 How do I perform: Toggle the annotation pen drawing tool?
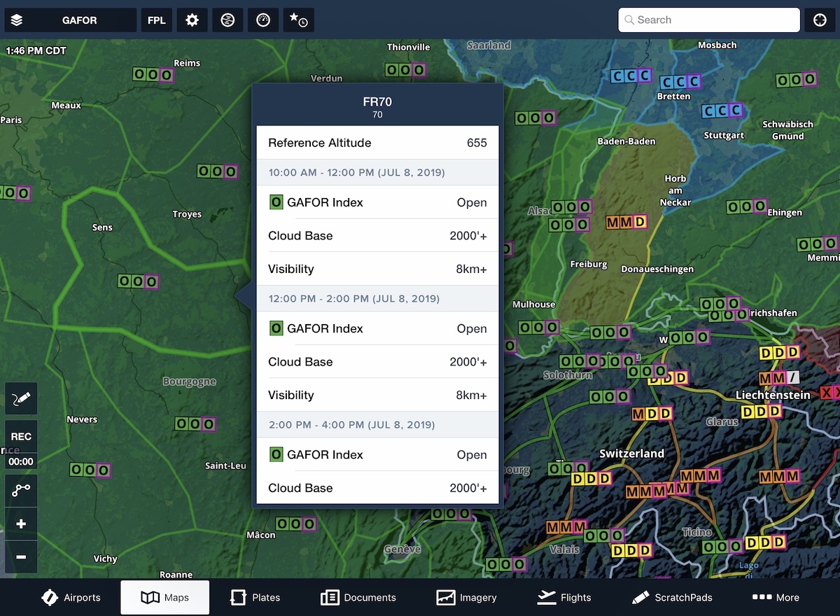click(21, 398)
